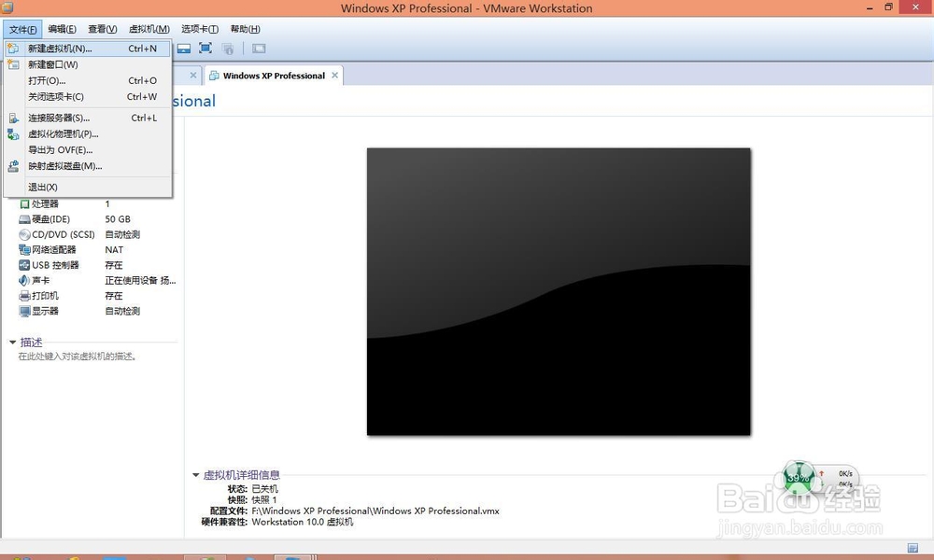Click the processor icon

(24, 204)
